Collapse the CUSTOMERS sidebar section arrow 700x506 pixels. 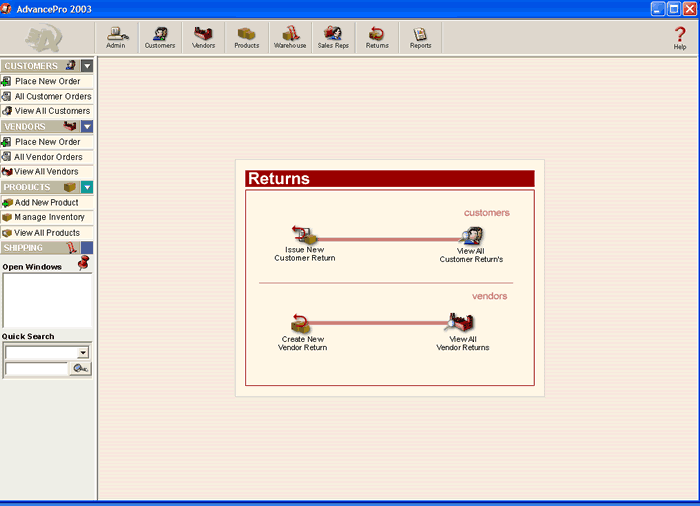[87, 66]
